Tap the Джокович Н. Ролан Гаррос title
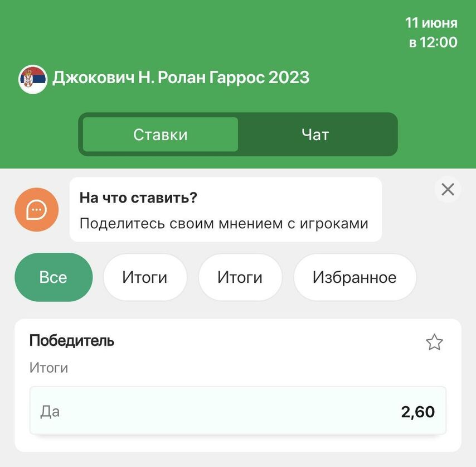 181,77
